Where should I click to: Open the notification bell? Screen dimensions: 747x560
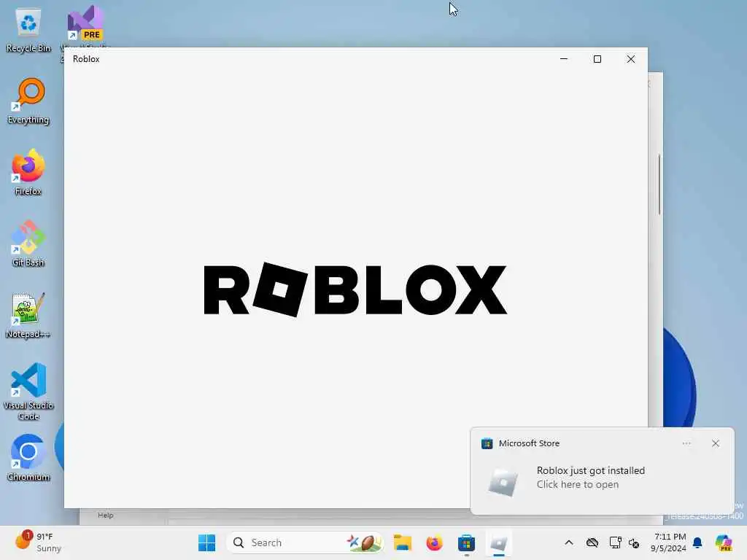click(x=697, y=542)
